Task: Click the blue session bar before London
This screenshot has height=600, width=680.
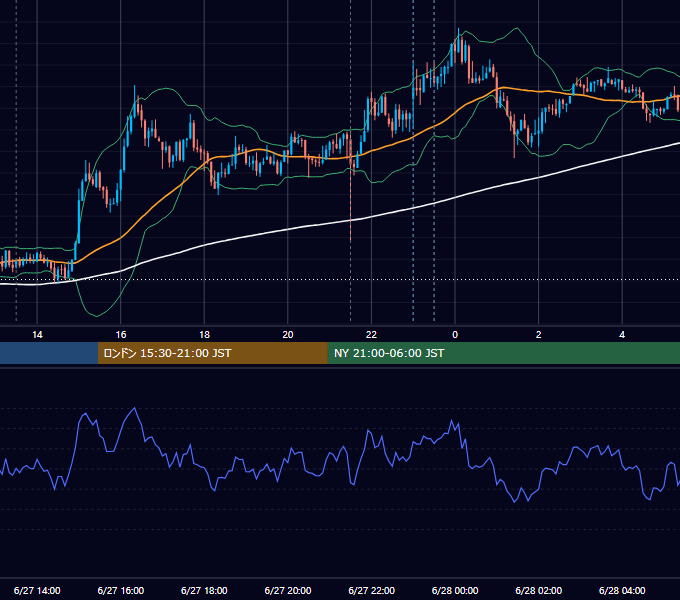Action: coord(49,353)
